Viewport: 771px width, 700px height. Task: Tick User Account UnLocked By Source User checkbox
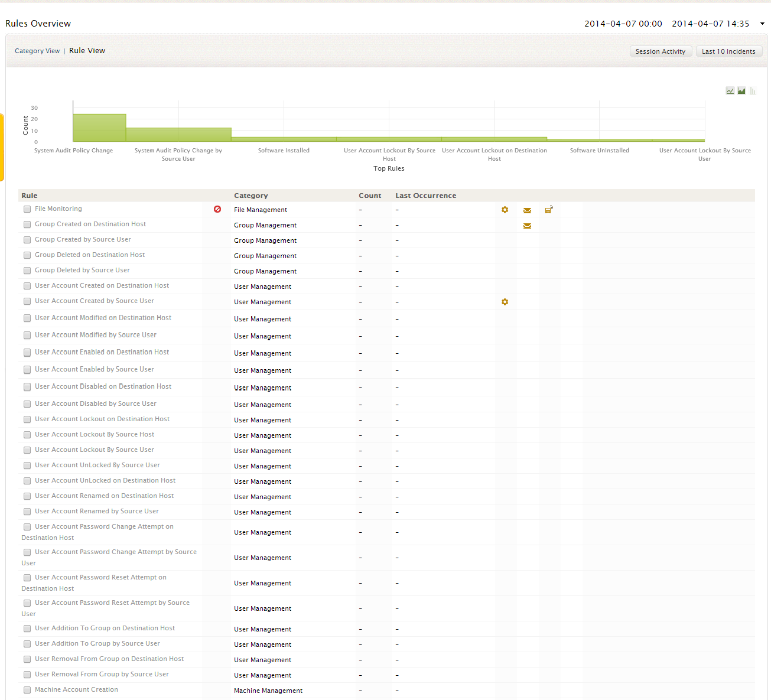coord(27,465)
